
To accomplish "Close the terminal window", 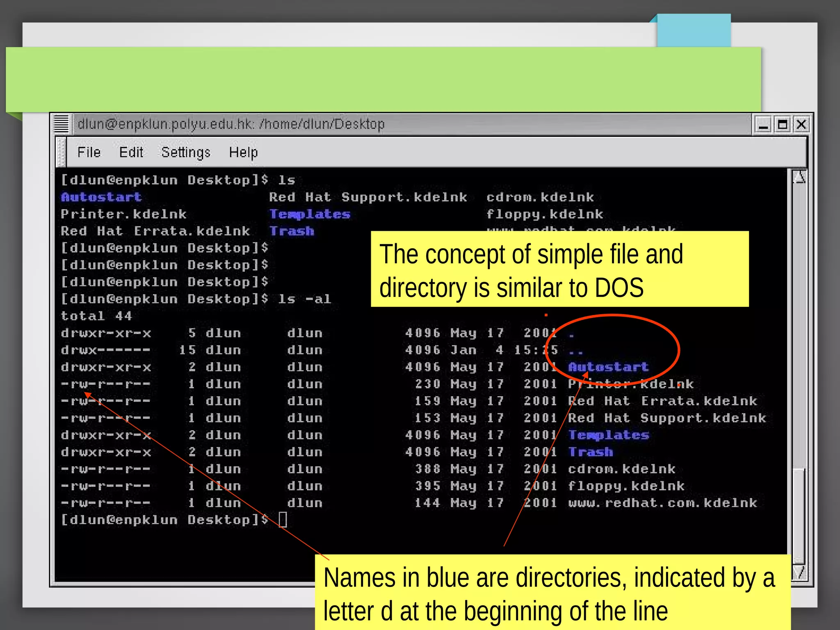I will tap(801, 124).
